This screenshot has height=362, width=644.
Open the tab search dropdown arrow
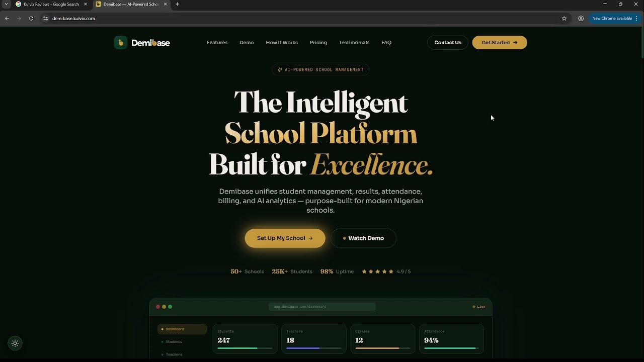click(x=6, y=4)
